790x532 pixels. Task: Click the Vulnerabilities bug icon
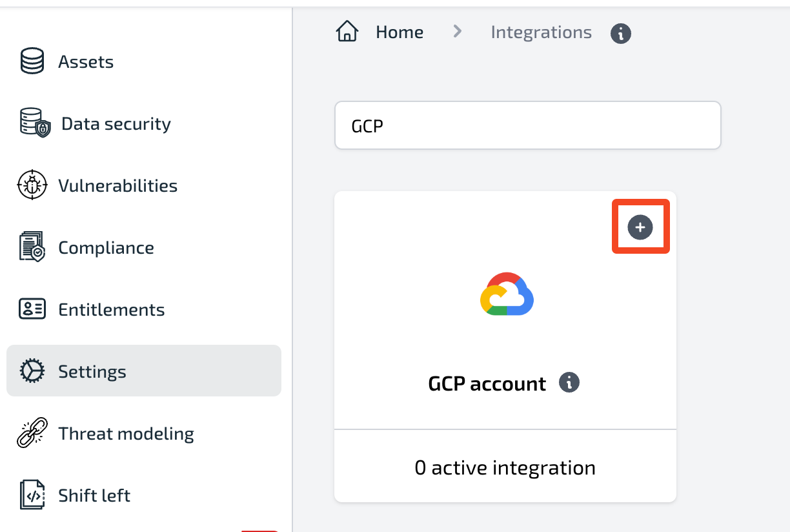point(32,186)
